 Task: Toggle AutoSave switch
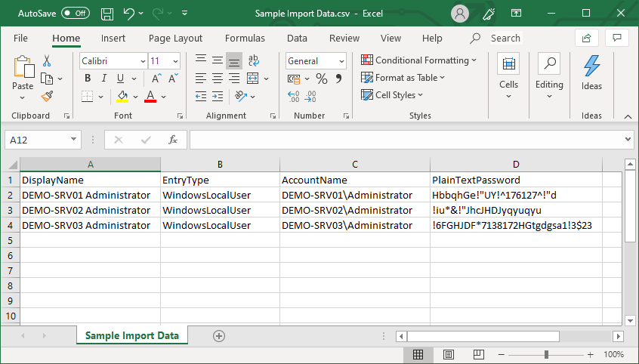[x=76, y=14]
